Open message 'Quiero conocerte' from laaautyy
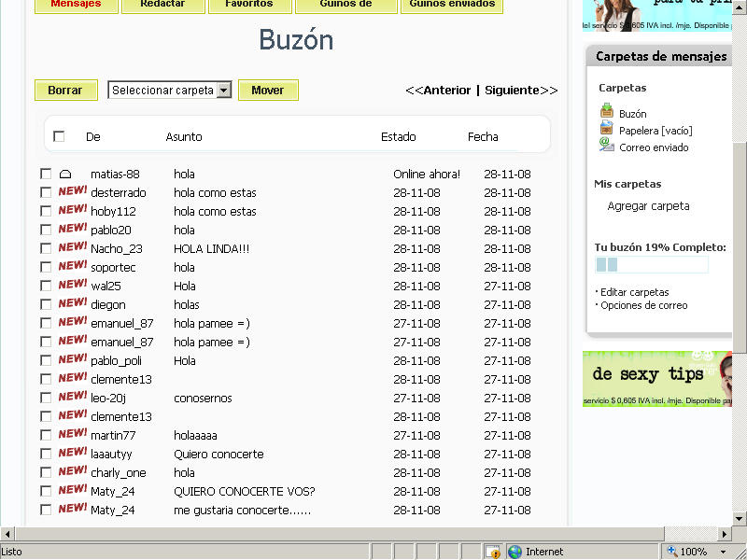This screenshot has width=747, height=560. point(218,454)
